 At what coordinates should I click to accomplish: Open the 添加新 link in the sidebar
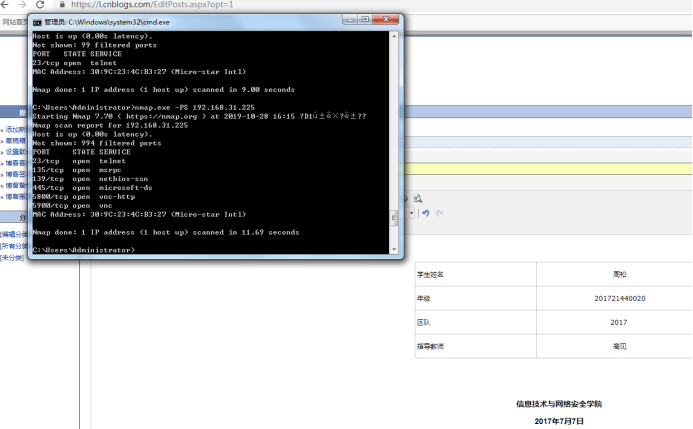[14, 129]
